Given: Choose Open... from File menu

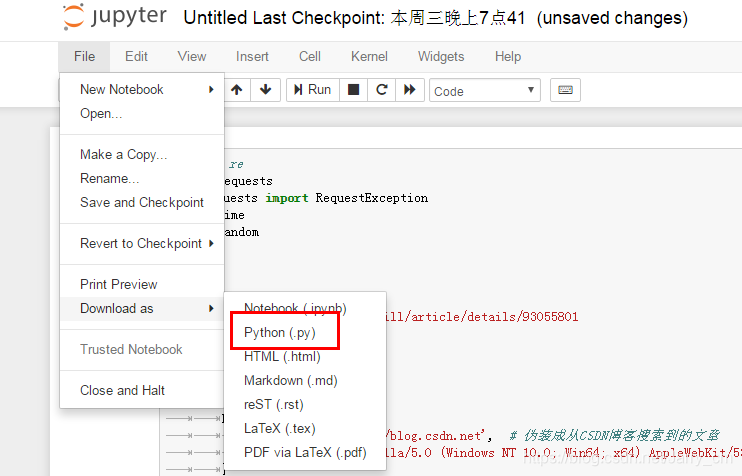Looking at the screenshot, I should coord(142,114).
